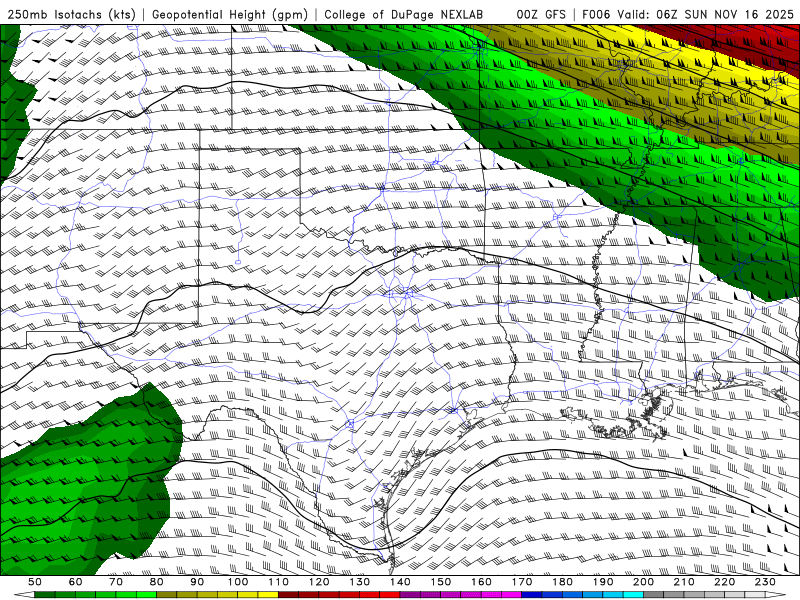Click the right arrow end of the color bar
The width and height of the screenshot is (800, 600).
tap(776, 595)
